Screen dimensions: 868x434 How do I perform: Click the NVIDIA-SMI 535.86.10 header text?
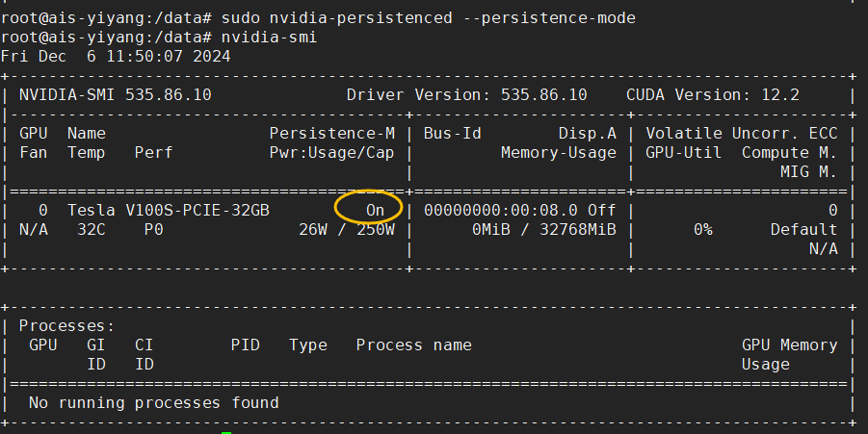[x=115, y=95]
